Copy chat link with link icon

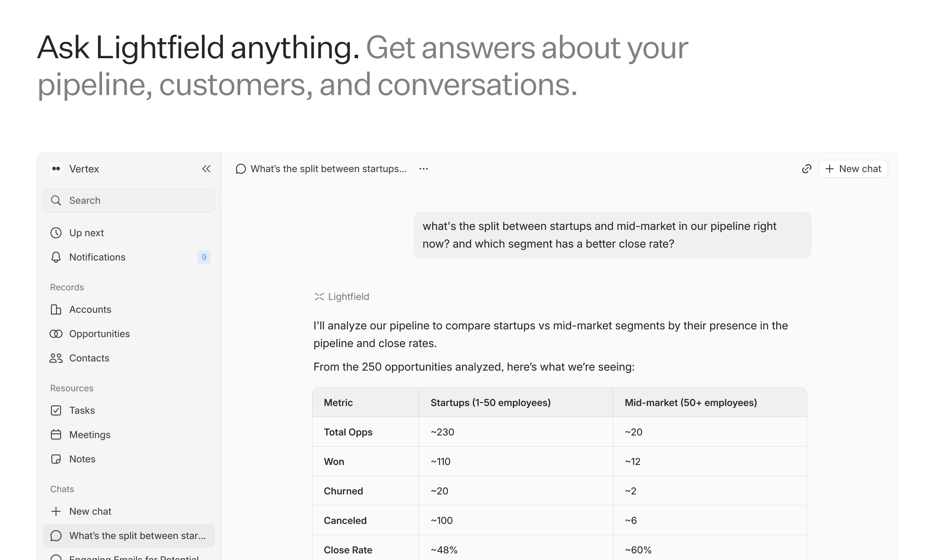click(x=806, y=169)
